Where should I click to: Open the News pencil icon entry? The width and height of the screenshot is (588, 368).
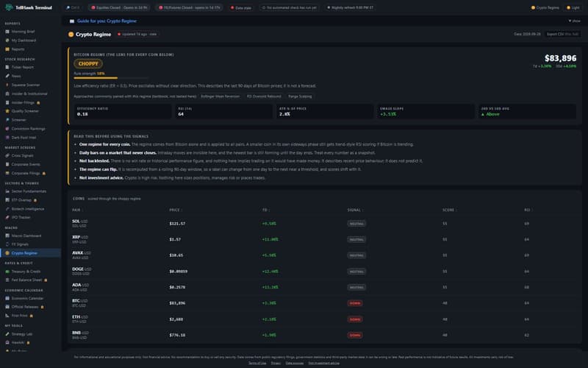point(7,76)
